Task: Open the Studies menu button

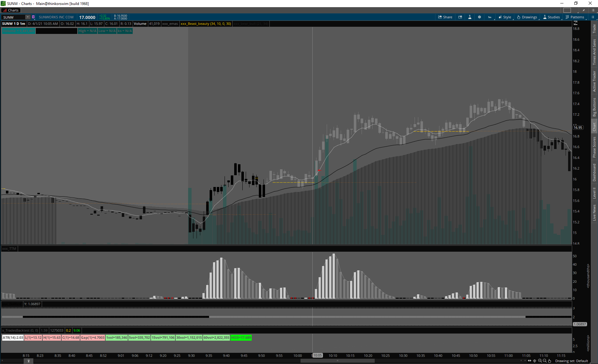Action: 552,17
